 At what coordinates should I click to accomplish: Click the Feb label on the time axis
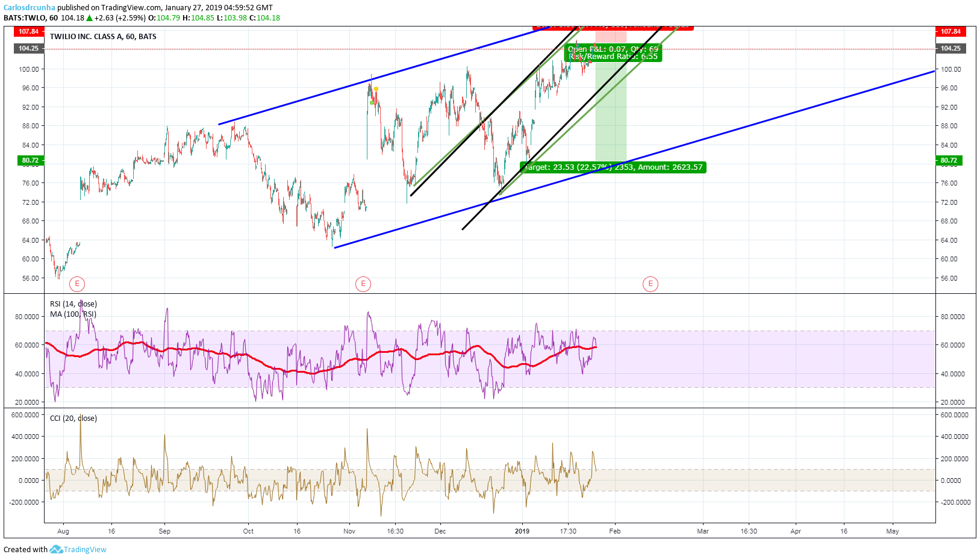pyautogui.click(x=615, y=531)
